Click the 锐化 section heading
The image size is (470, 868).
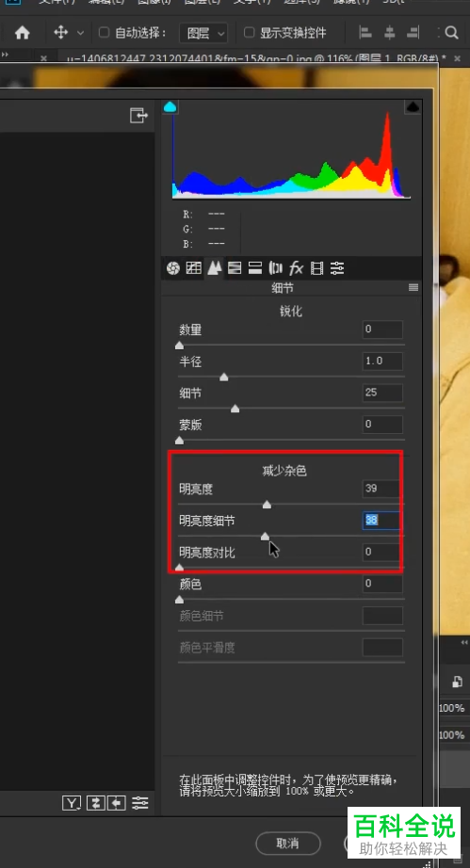tap(291, 311)
